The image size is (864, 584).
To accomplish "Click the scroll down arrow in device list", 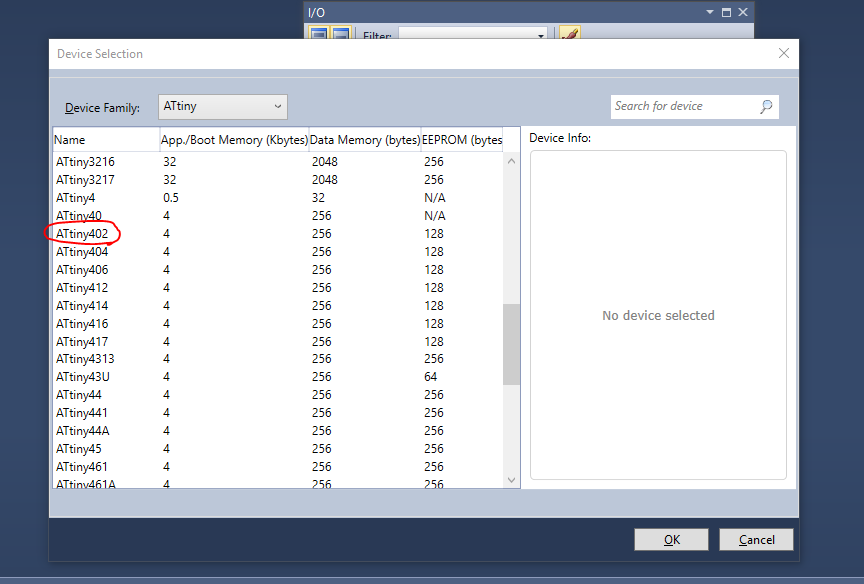I will click(x=511, y=480).
